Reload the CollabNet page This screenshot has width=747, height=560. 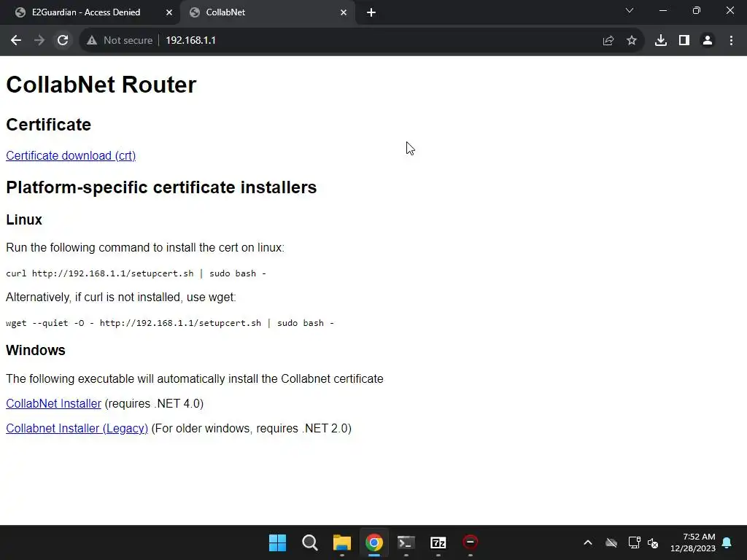click(63, 41)
